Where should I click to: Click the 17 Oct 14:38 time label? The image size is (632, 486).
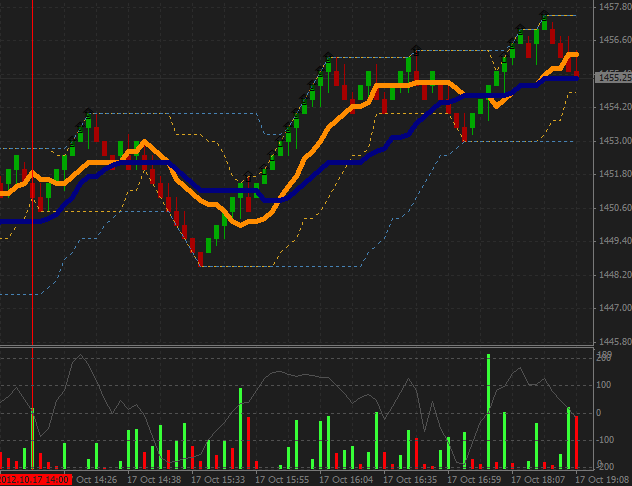tap(154, 480)
